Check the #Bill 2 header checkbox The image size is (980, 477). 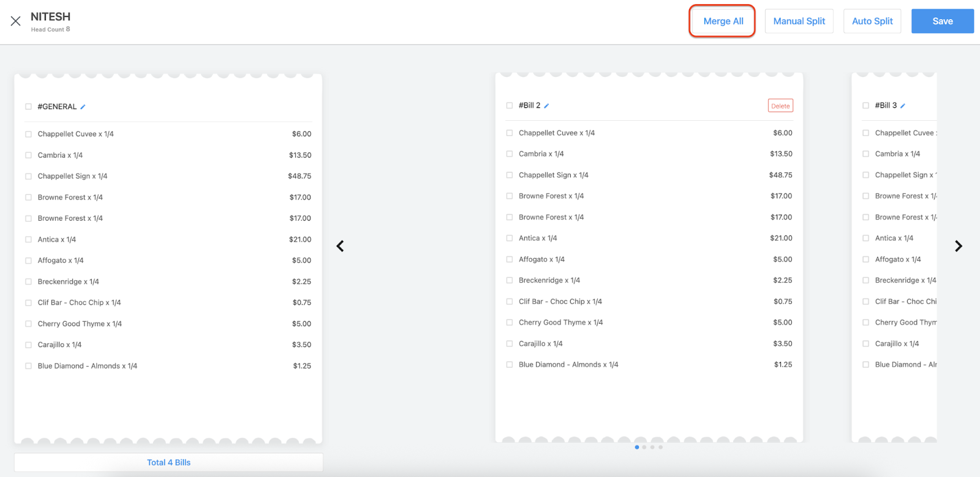[x=510, y=105]
